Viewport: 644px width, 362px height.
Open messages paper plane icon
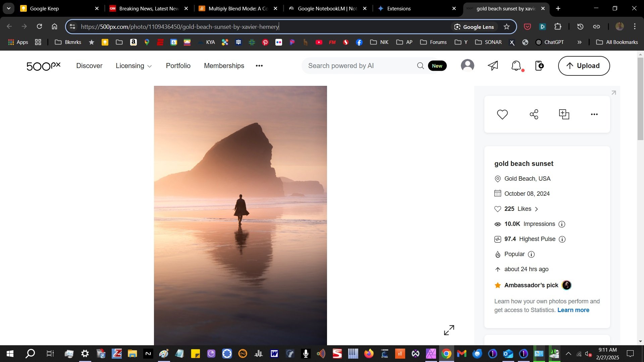pyautogui.click(x=493, y=66)
